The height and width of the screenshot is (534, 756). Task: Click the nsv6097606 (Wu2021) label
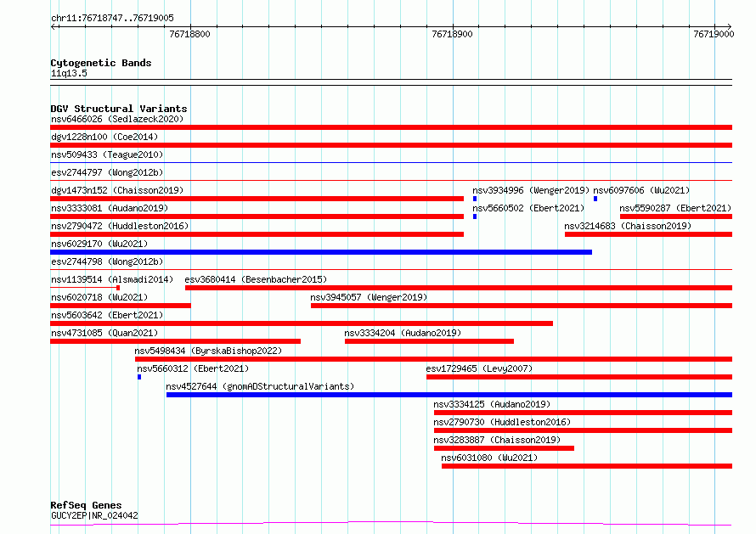coord(641,190)
